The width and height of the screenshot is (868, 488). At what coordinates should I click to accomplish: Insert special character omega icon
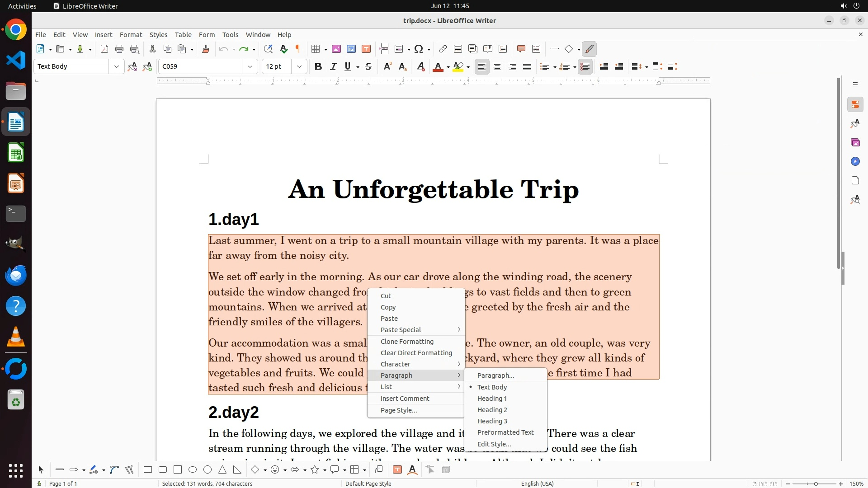pyautogui.click(x=419, y=49)
